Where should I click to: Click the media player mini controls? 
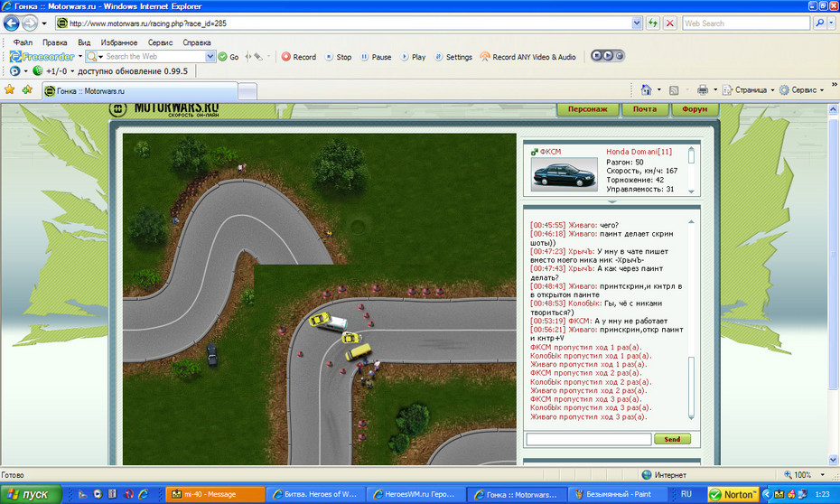[608, 56]
